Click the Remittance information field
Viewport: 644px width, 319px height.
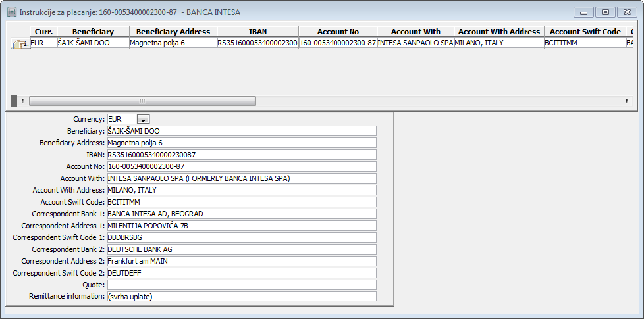click(240, 297)
